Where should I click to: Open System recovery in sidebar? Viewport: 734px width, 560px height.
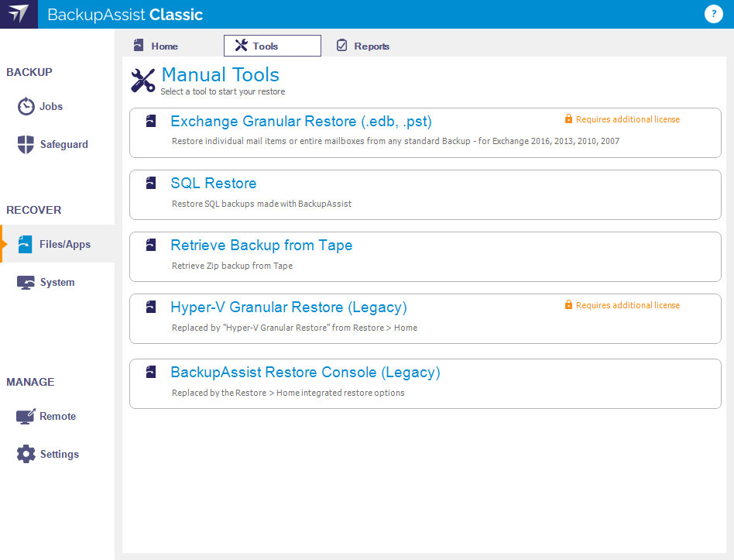(x=57, y=283)
